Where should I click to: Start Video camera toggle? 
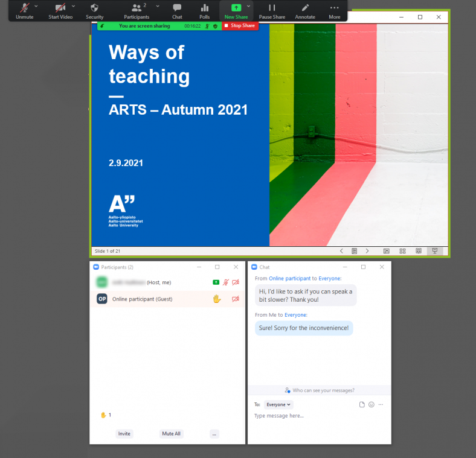[x=60, y=10]
